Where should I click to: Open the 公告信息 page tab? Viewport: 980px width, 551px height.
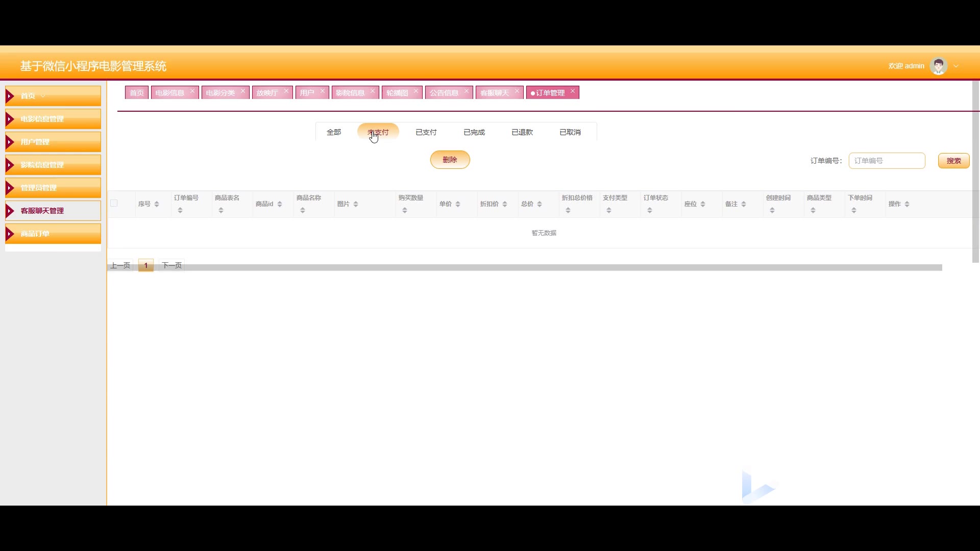(444, 93)
